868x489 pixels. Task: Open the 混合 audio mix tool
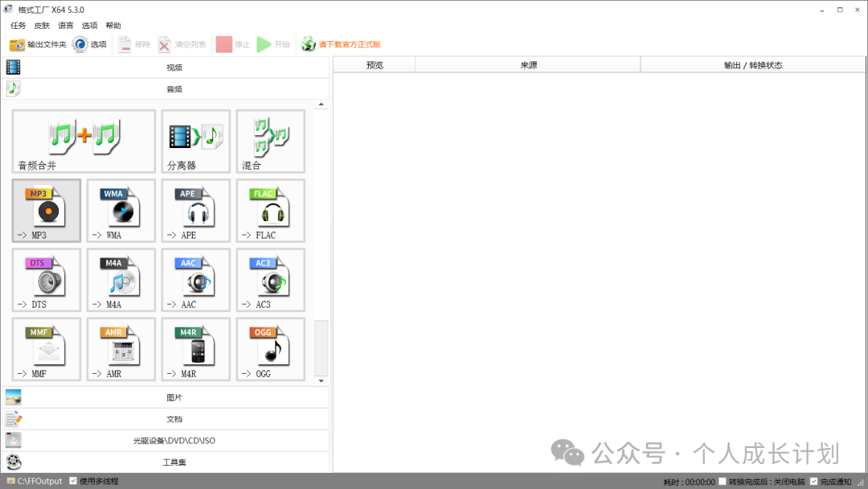click(271, 142)
